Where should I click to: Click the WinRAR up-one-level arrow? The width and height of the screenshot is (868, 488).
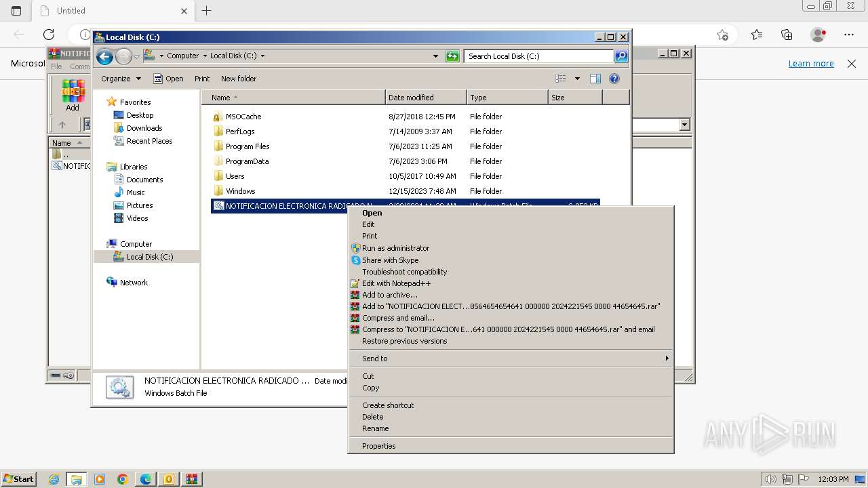(62, 125)
